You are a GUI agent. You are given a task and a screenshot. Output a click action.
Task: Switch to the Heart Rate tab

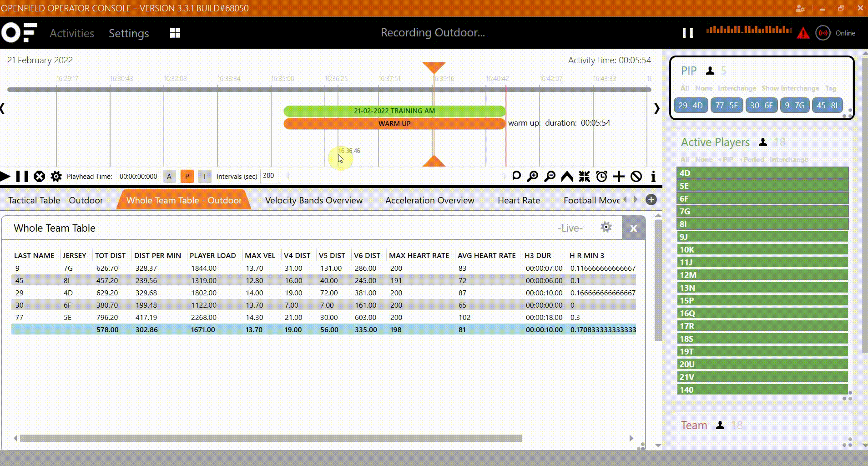(x=519, y=200)
